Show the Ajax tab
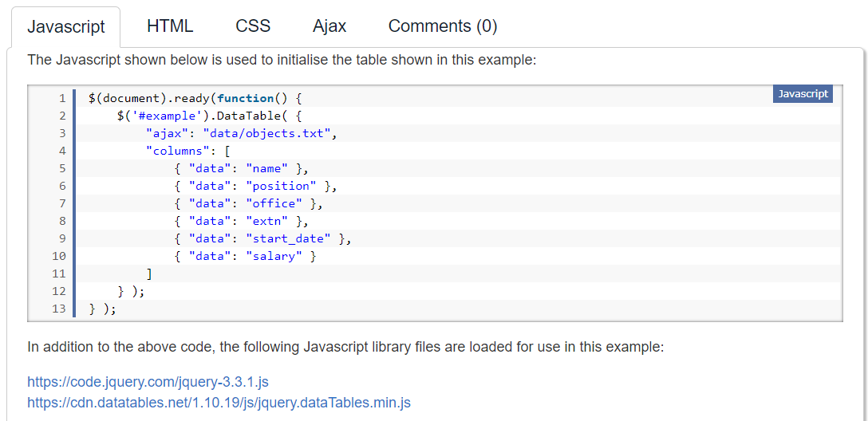 [329, 26]
